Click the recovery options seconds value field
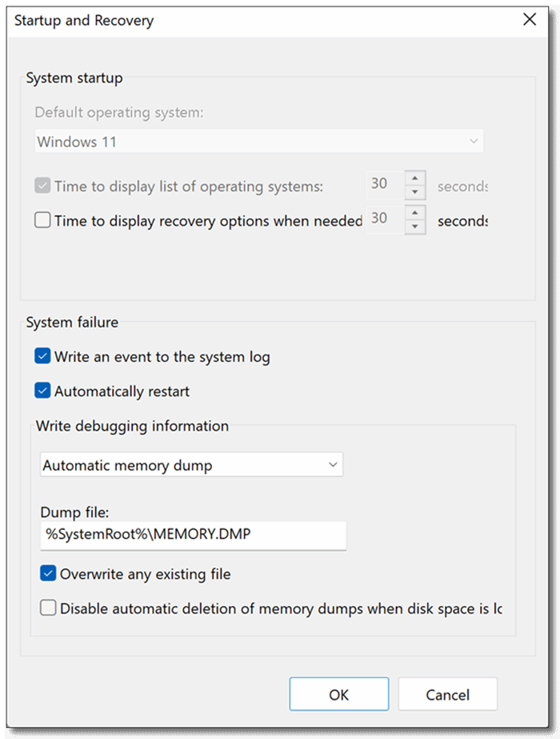 (385, 220)
